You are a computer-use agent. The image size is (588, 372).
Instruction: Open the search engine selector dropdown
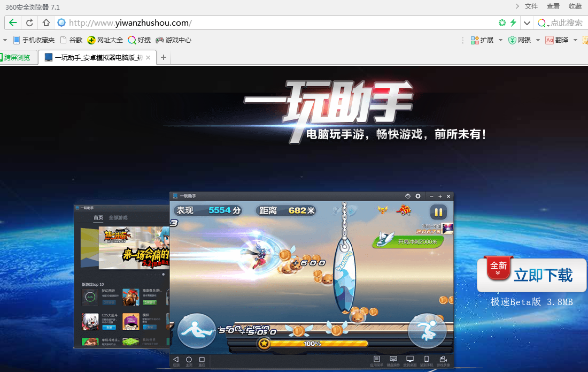[543, 23]
